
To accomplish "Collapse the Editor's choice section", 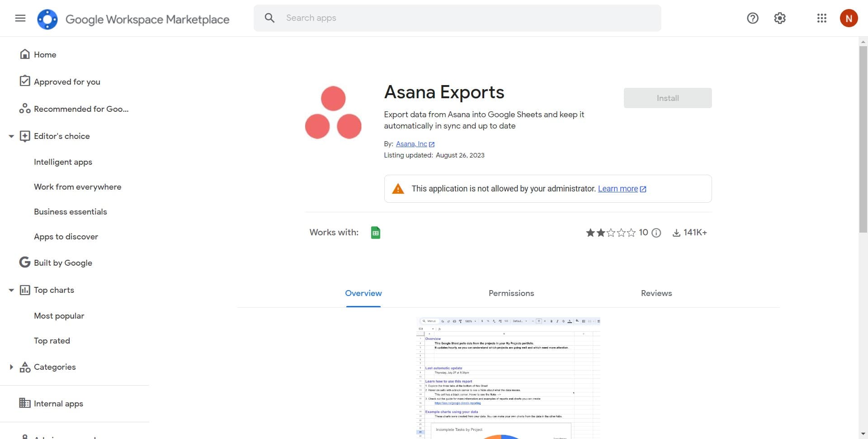I will point(11,136).
